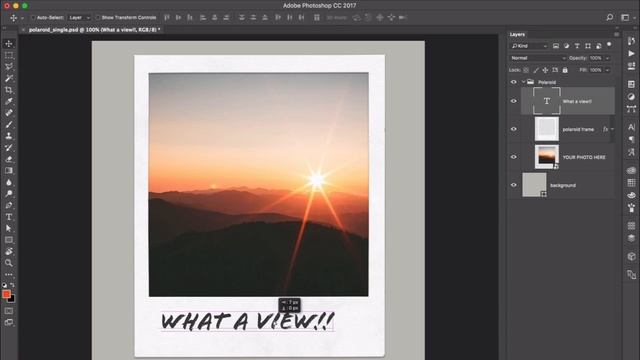This screenshot has height=360, width=640.
Task: Select the Pen tool
Action: (x=9, y=205)
